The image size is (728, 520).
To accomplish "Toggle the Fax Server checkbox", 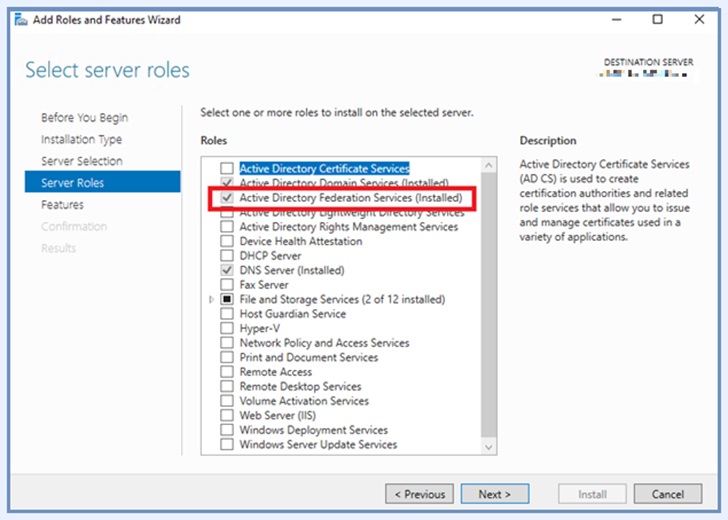I will pyautogui.click(x=227, y=285).
